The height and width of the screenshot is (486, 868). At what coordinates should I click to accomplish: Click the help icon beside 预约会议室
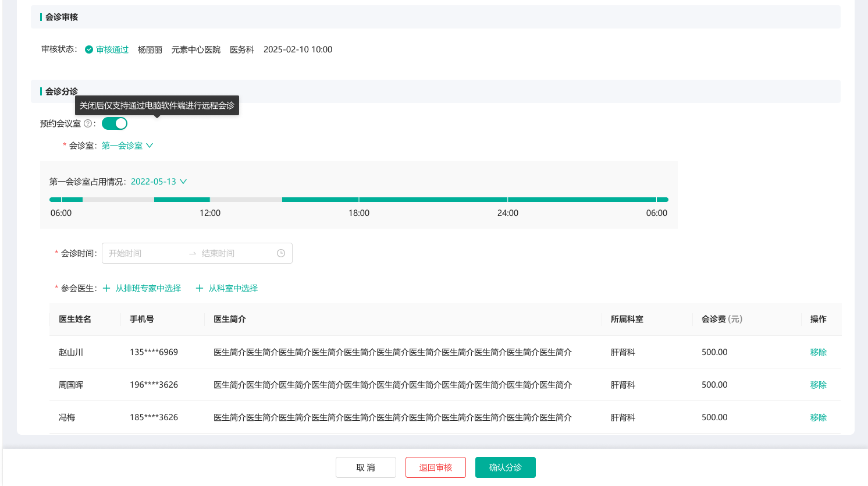click(88, 123)
